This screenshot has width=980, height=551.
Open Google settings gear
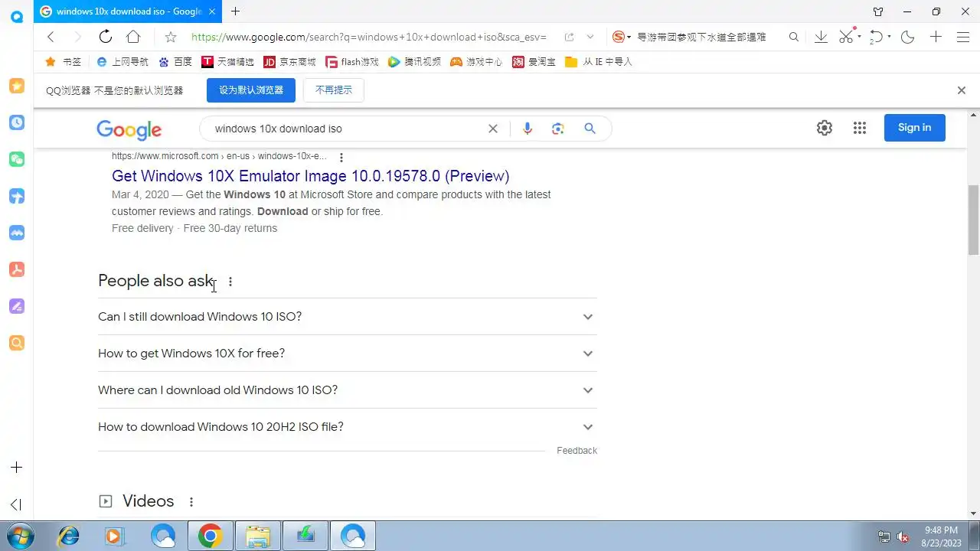point(825,128)
